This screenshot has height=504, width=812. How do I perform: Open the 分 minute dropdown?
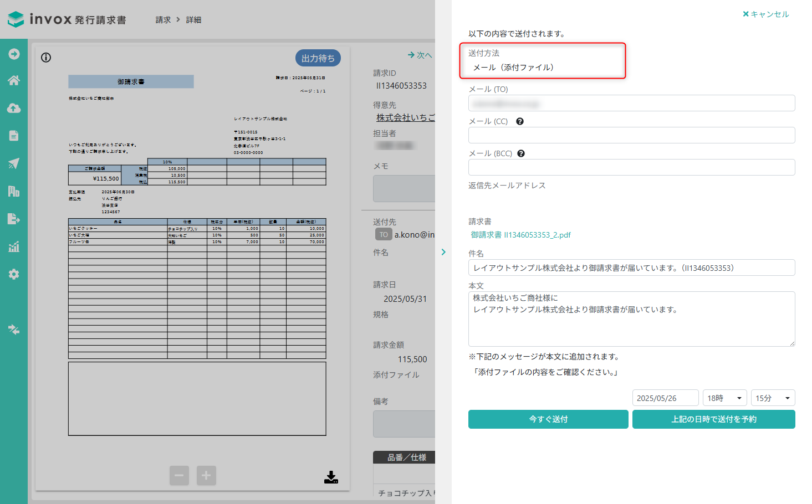(x=773, y=398)
